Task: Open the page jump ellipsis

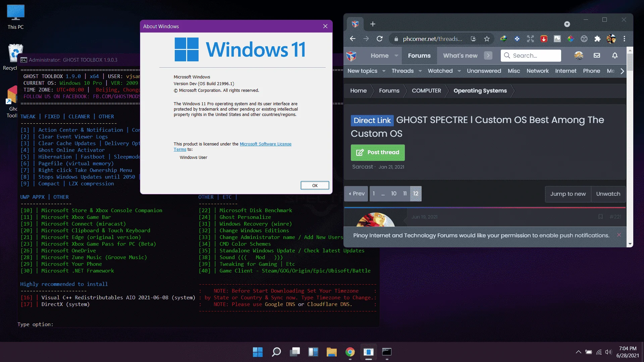Action: 383,194
